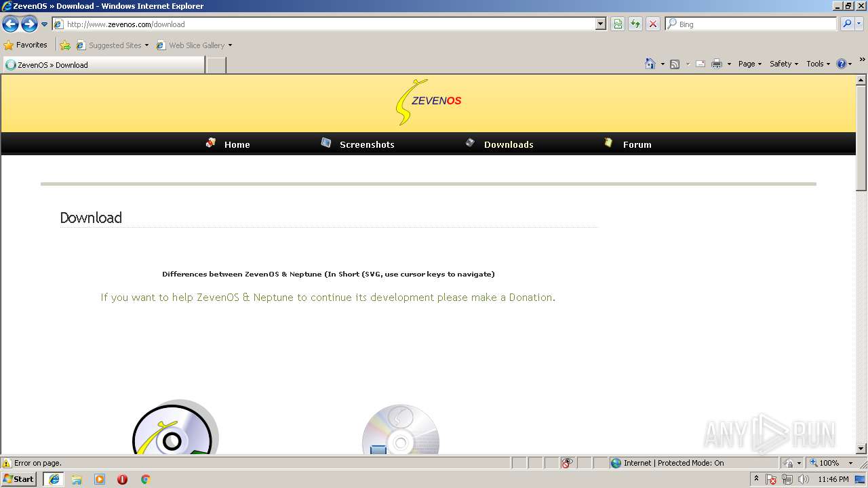The image size is (868, 488).
Task: Open the Tools menu
Action: click(x=818, y=64)
